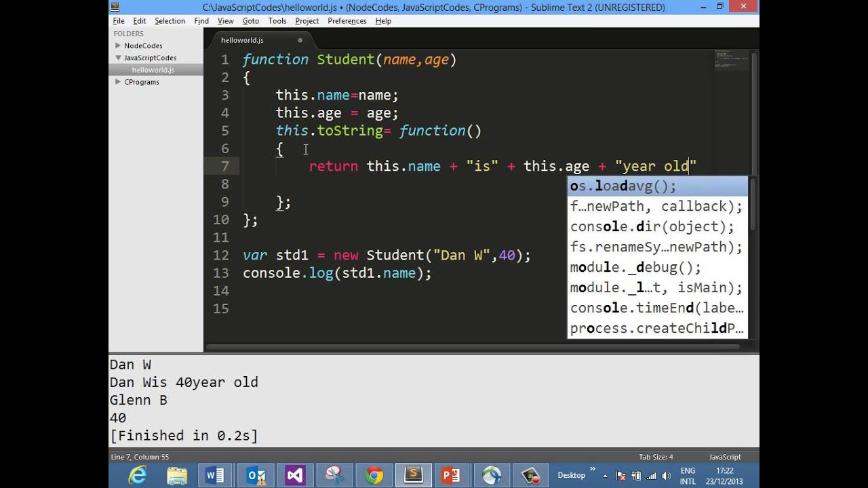The width and height of the screenshot is (868, 488).
Task: Launch Google Chrome from the taskbar
Action: pyautogui.click(x=374, y=475)
